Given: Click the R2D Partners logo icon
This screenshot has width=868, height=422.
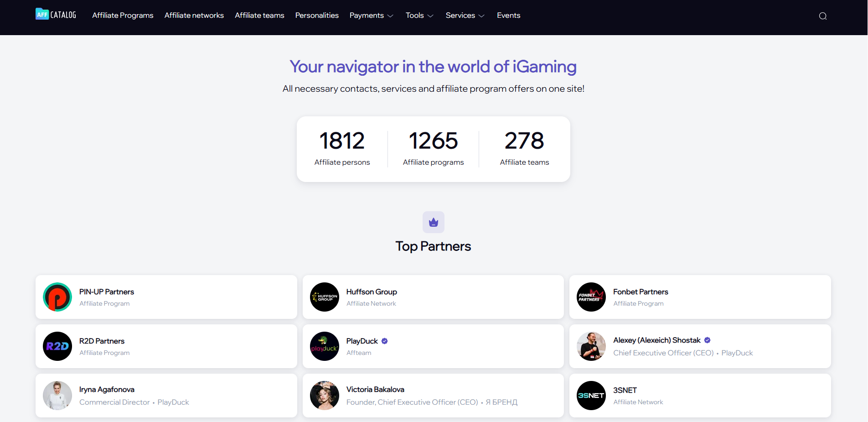Looking at the screenshot, I should pos(57,346).
